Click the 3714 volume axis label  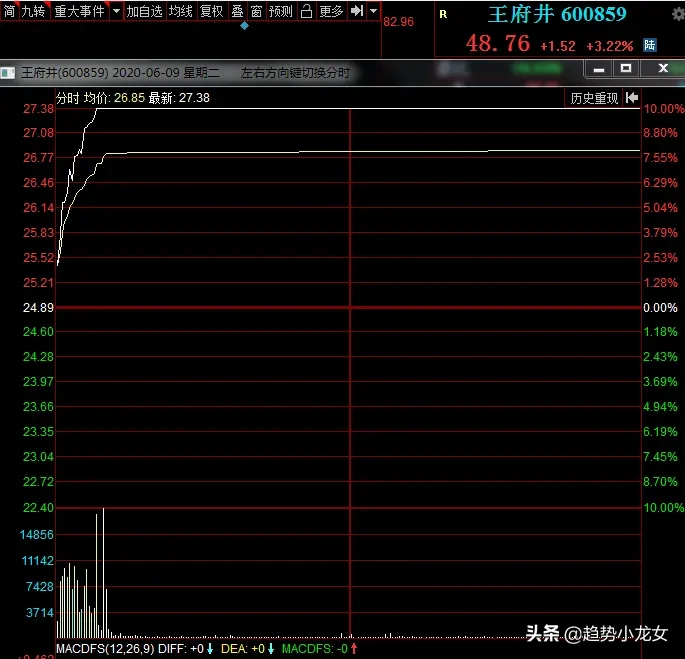pyautogui.click(x=40, y=613)
